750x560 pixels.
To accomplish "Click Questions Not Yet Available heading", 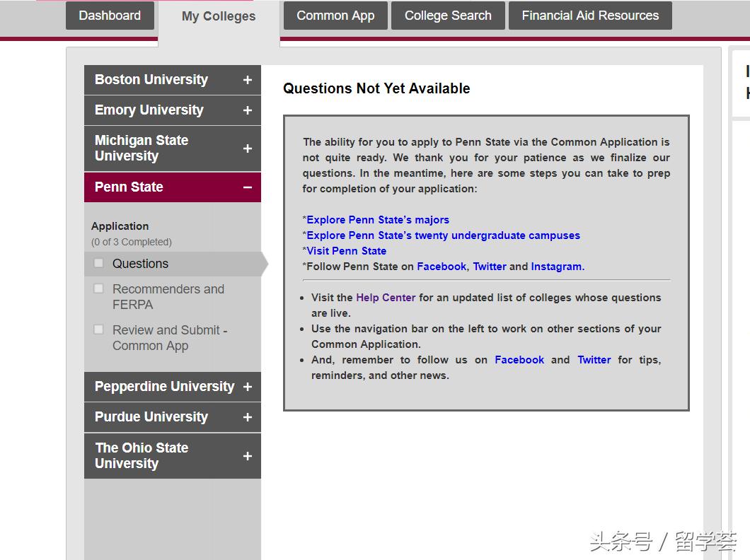I will click(376, 88).
